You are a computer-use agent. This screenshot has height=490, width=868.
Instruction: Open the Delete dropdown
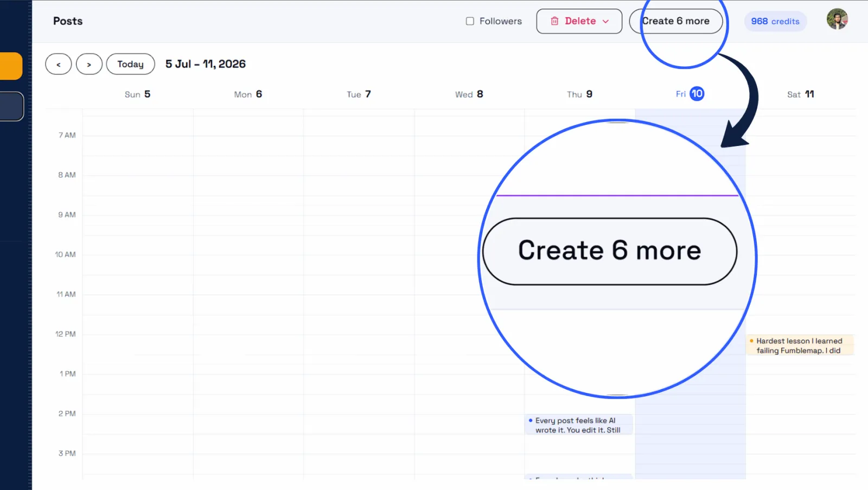[579, 21]
